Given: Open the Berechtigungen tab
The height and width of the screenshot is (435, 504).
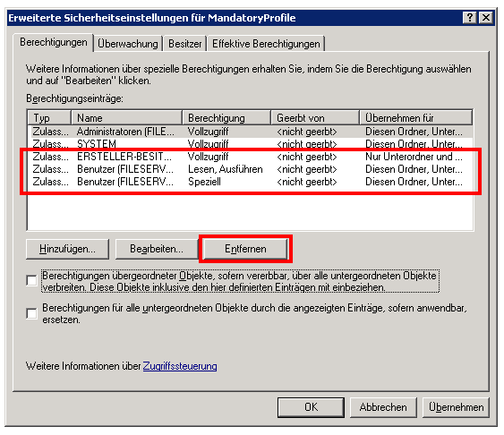Looking at the screenshot, I should [54, 42].
